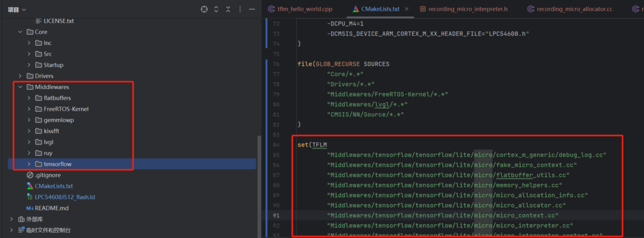Click the expand all icon in project panel
Image resolution: width=644 pixels, height=238 pixels.
click(x=216, y=9)
